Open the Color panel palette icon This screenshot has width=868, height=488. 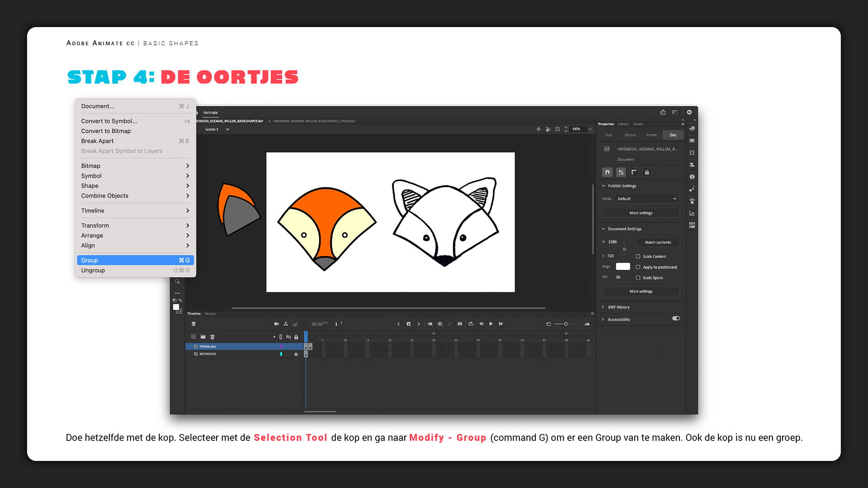[692, 129]
